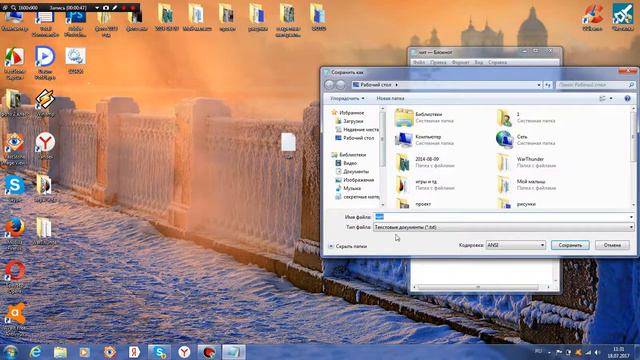Click the navigation pane vertical scrollbar
This screenshot has height=360, width=640.
tap(382, 157)
